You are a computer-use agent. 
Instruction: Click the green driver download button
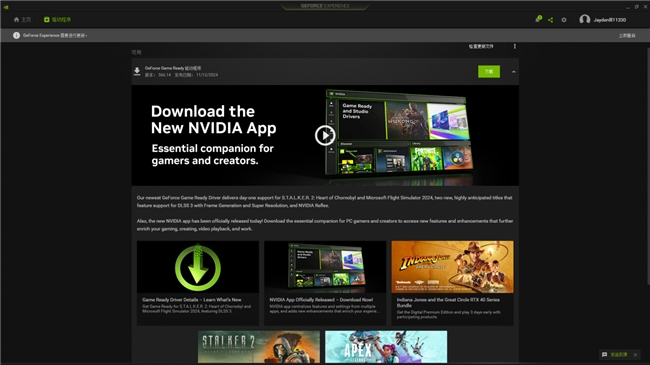(x=489, y=71)
